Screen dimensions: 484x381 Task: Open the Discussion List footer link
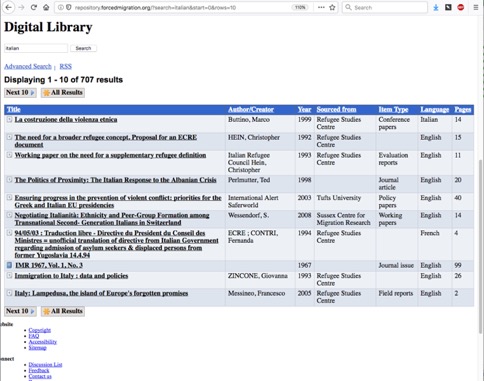45,364
